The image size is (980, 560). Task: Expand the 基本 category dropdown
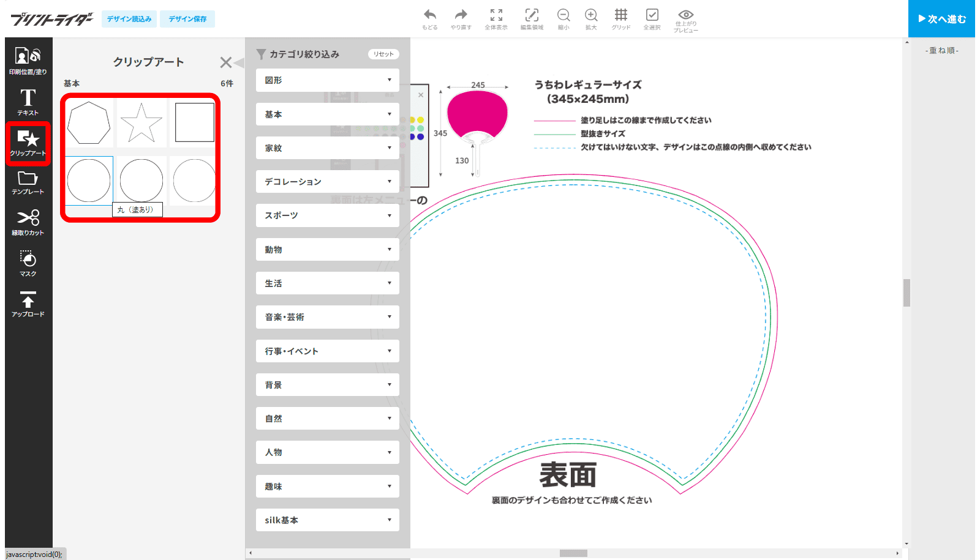(328, 114)
